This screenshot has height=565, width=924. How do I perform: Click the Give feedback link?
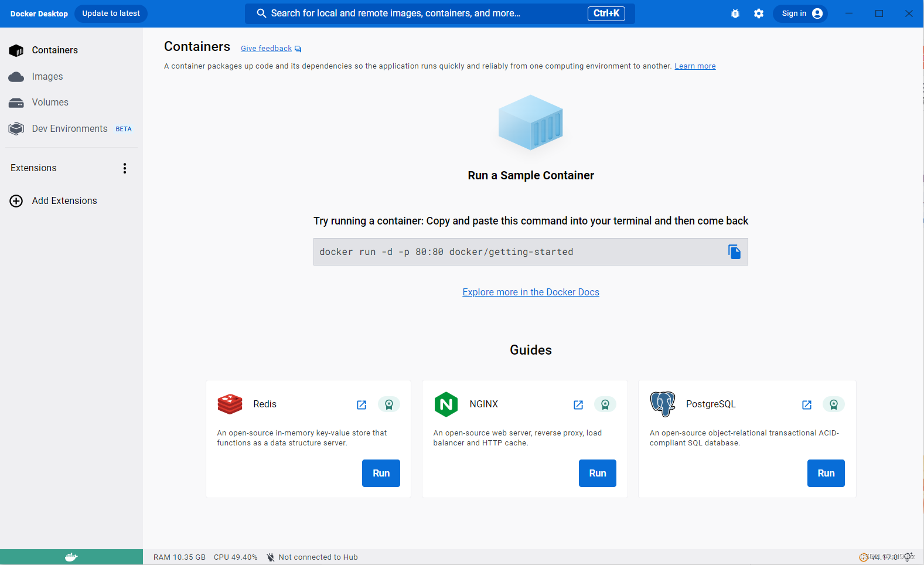point(266,49)
